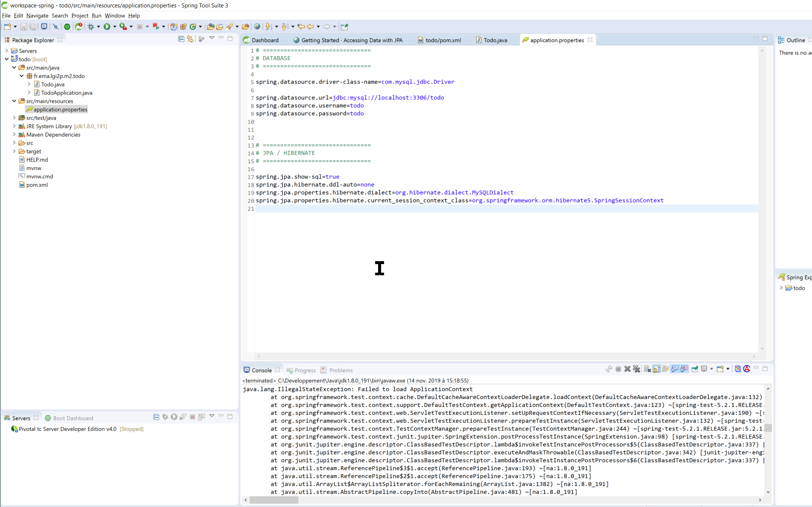Click the Boot Dashboard power icon in toolbar
The height and width of the screenshot is (507, 812).
pos(67,27)
